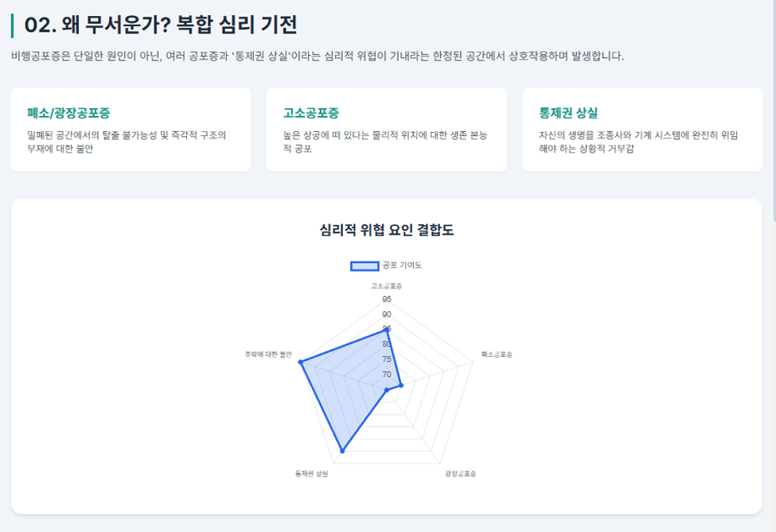Click the 공포 기여도 legend label
This screenshot has height=532, width=776.
[x=402, y=266]
